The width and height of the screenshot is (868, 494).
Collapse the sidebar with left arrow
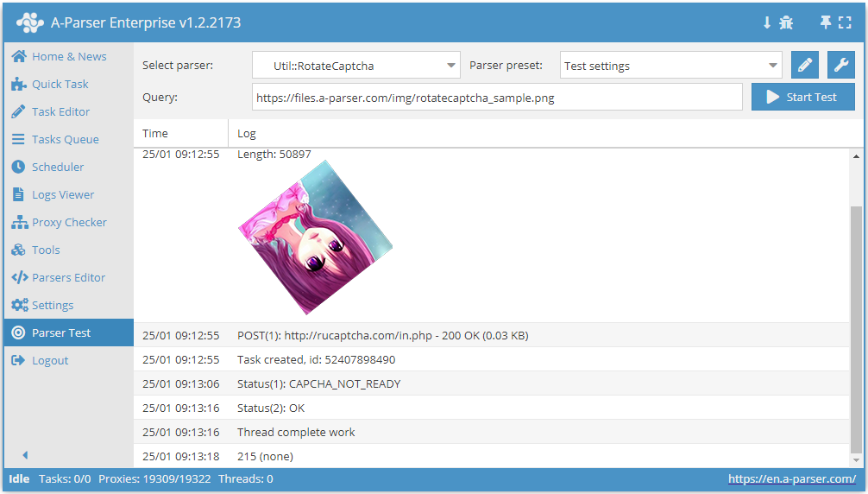(x=25, y=455)
